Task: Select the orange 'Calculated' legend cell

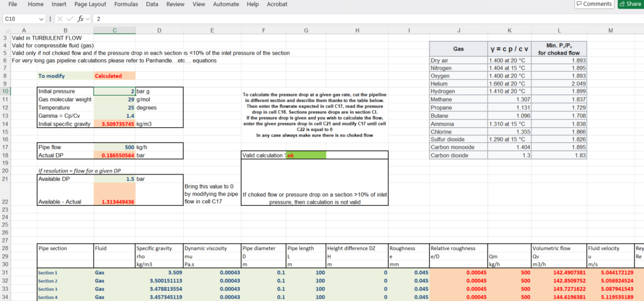Action: [x=114, y=76]
